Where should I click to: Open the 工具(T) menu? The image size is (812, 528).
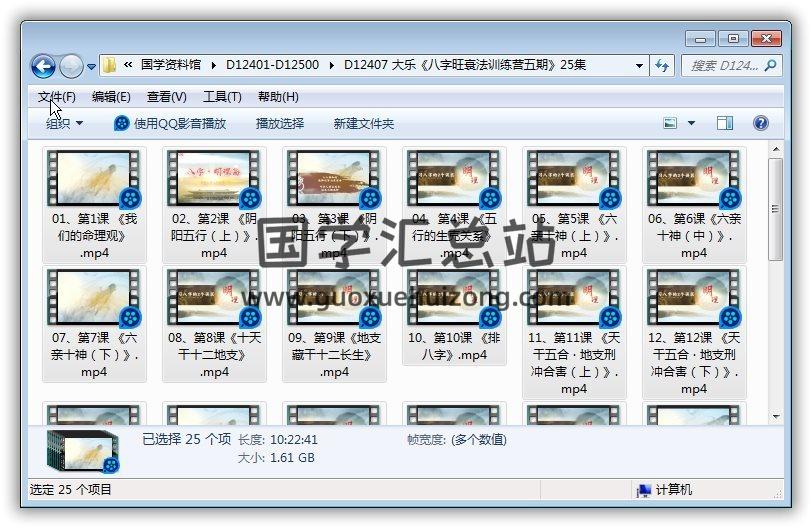pyautogui.click(x=222, y=97)
